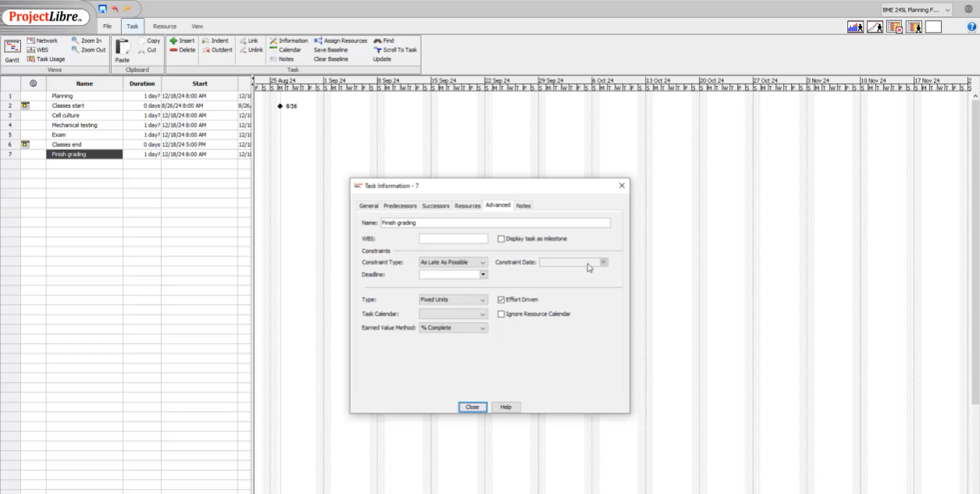Close the Task Information dialog
Image resolution: width=980 pixels, height=494 pixels.
(x=471, y=406)
